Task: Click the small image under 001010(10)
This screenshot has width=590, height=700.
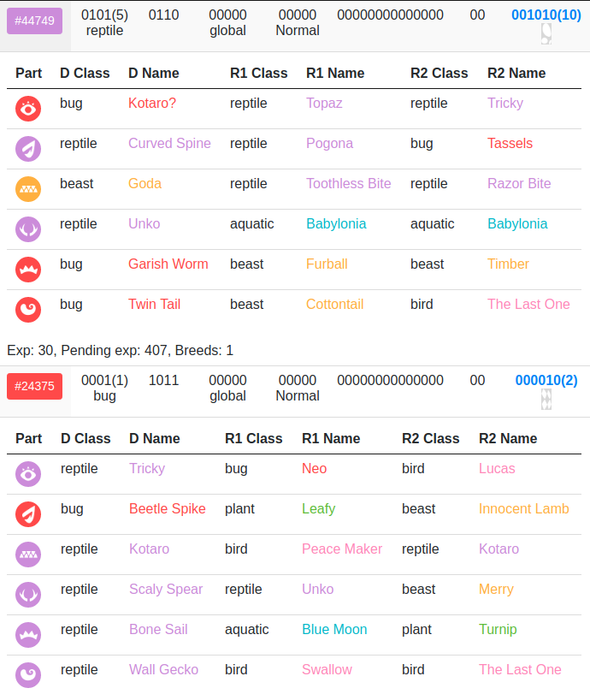Action: 546,34
